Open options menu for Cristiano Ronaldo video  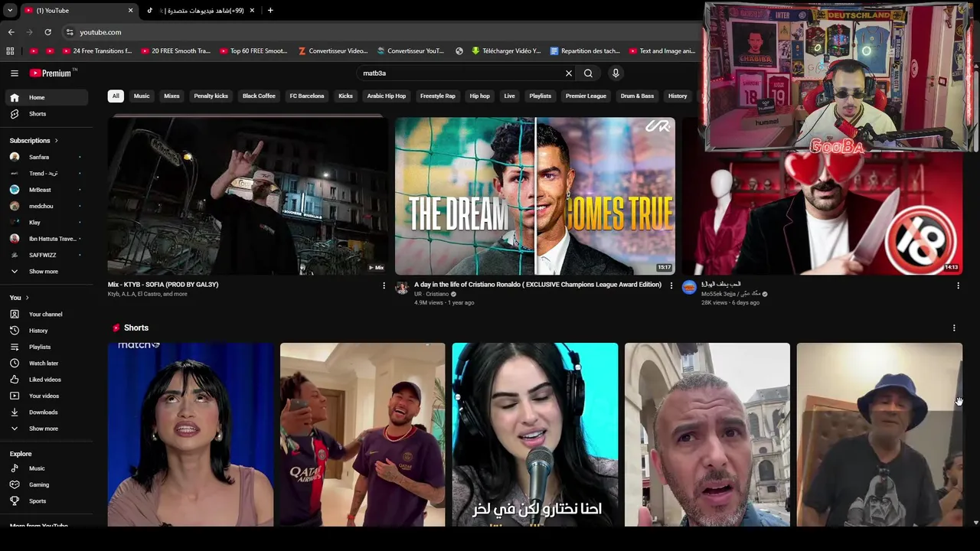click(x=671, y=285)
